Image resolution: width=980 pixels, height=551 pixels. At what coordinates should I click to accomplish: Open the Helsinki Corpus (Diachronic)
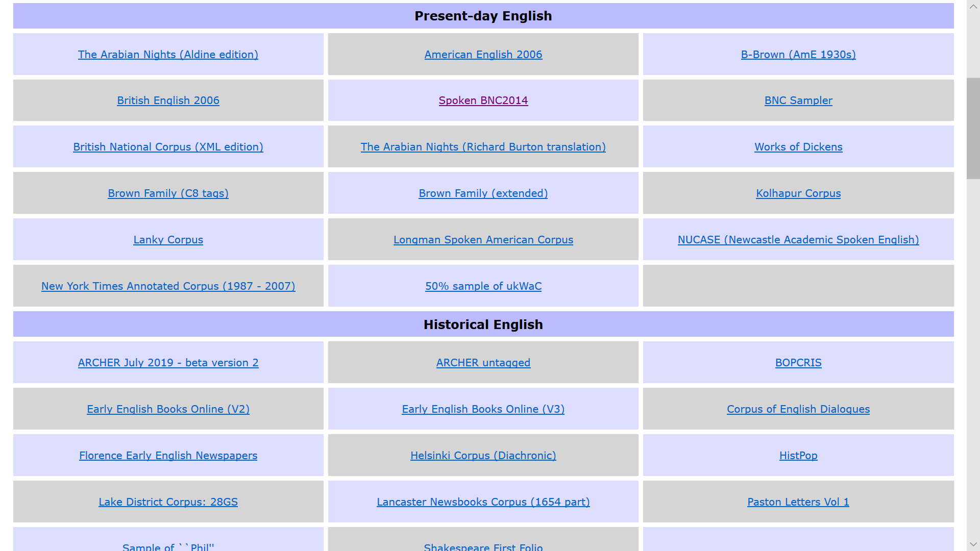(483, 456)
